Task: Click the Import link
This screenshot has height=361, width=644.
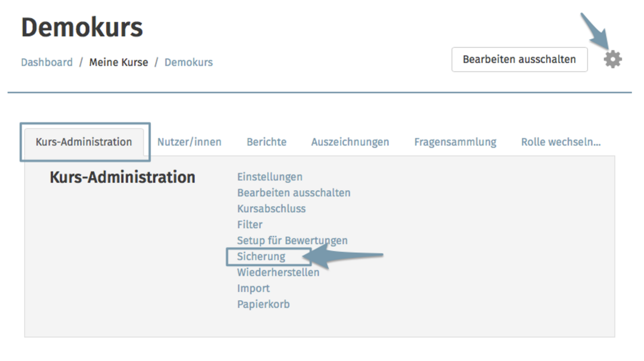Action: point(253,288)
